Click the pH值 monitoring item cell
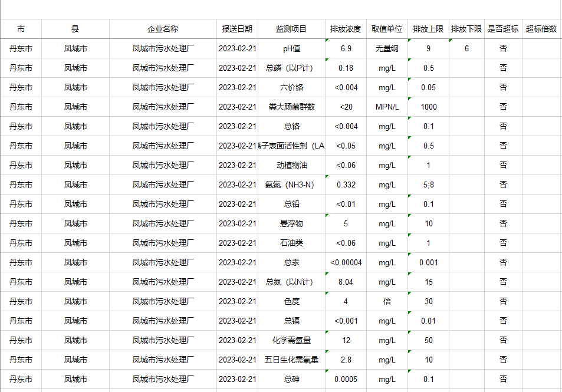This screenshot has height=392, width=562. click(291, 48)
